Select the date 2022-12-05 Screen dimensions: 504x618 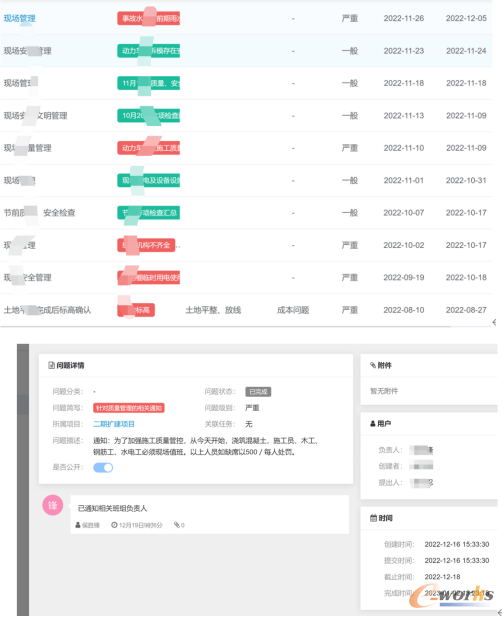coord(466,18)
